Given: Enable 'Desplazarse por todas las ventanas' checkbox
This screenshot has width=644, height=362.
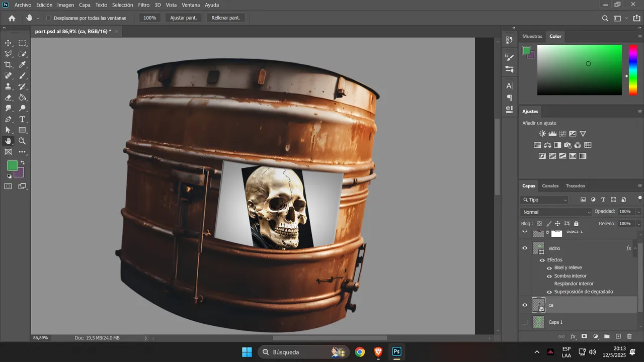Looking at the screenshot, I should click(49, 18).
